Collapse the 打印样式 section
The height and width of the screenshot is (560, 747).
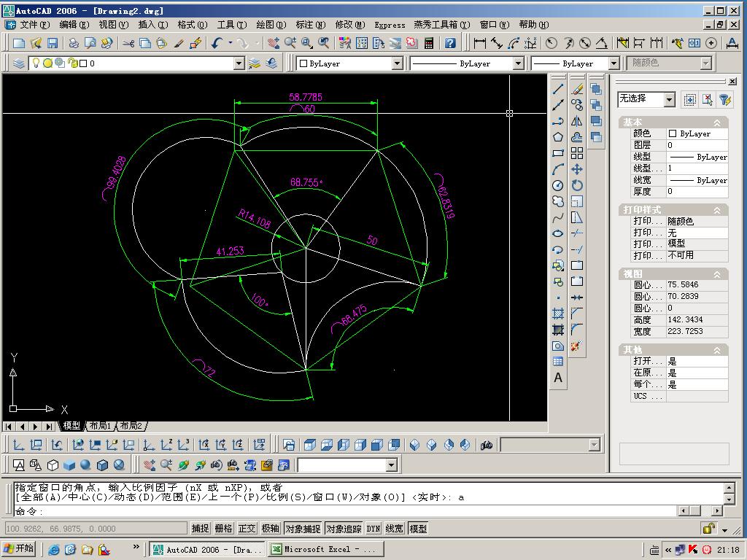pos(716,210)
